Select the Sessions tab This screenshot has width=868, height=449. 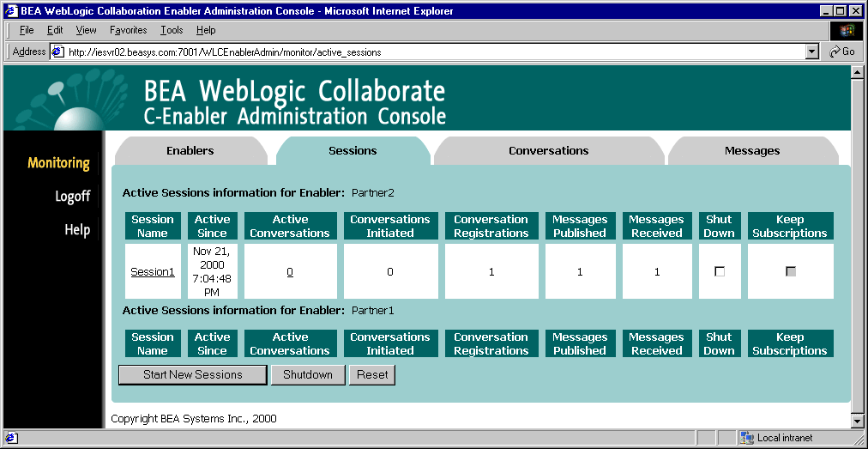[x=353, y=151]
